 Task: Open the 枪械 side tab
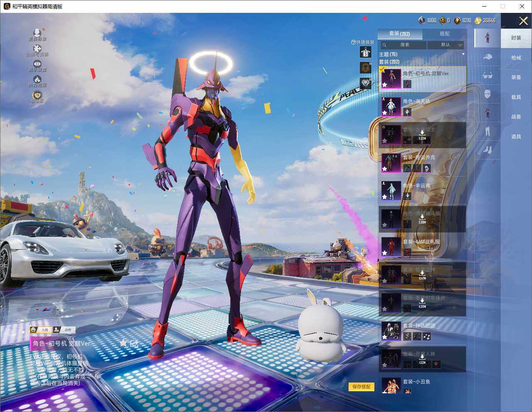coord(516,58)
